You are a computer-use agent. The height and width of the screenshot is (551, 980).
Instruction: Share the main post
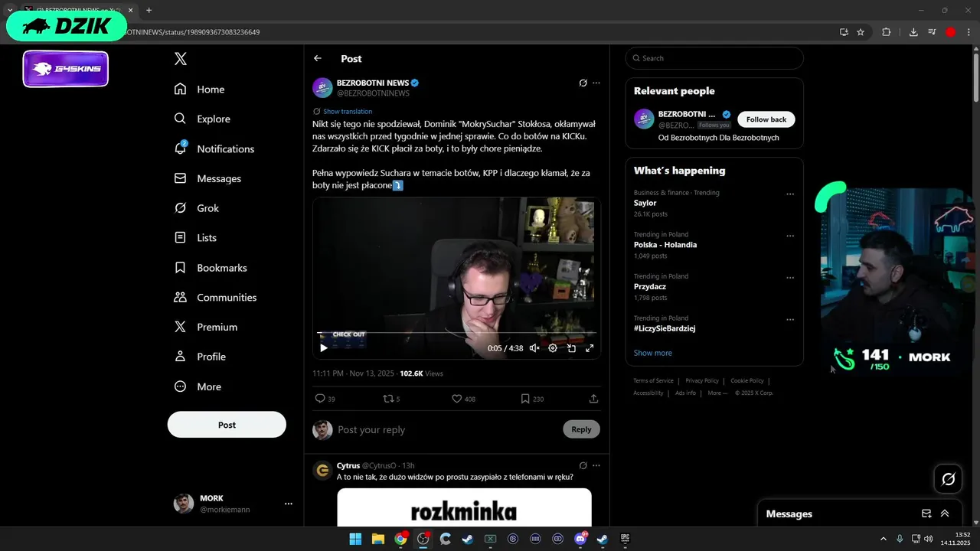coord(593,399)
